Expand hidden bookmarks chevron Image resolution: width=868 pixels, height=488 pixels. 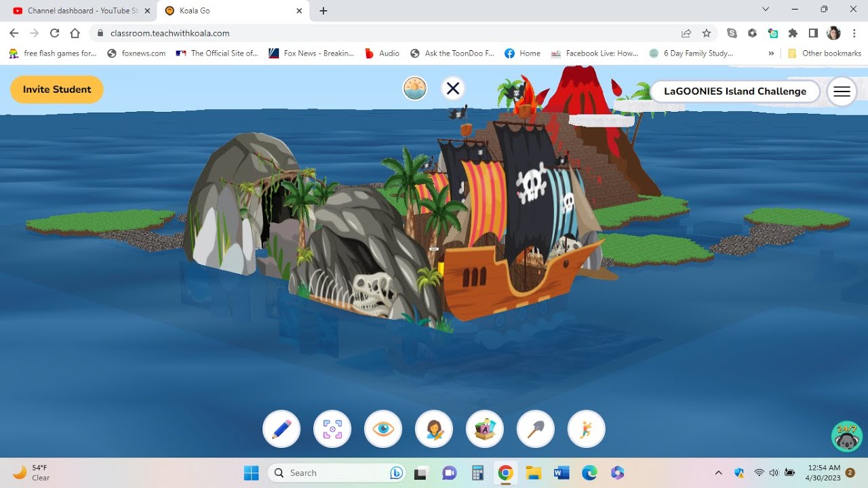click(x=771, y=54)
